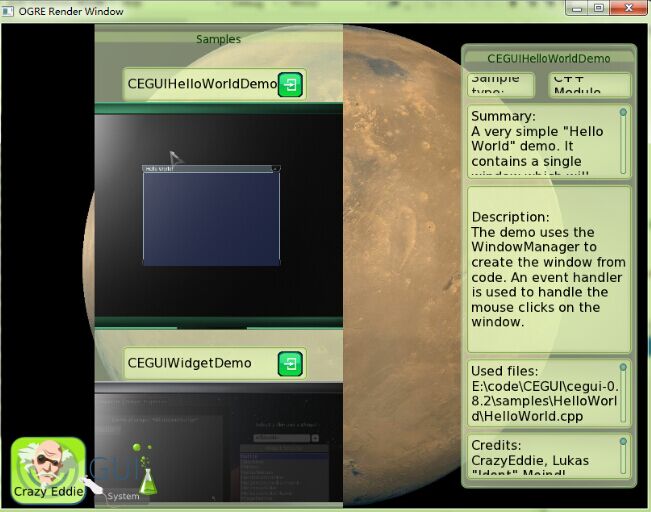Open the OGRE Render Window title icon
The image size is (651, 512).
click(x=8, y=11)
